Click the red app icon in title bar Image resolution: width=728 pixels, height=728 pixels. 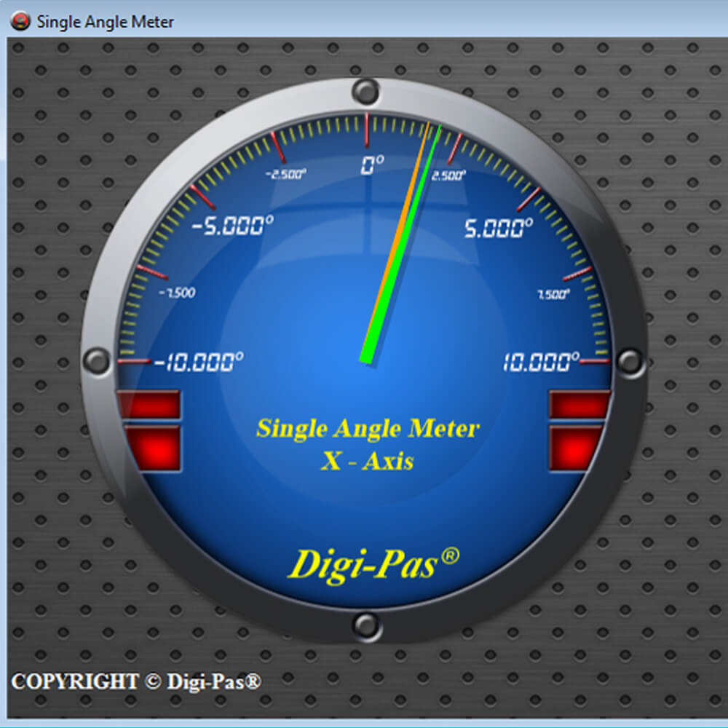tap(20, 21)
